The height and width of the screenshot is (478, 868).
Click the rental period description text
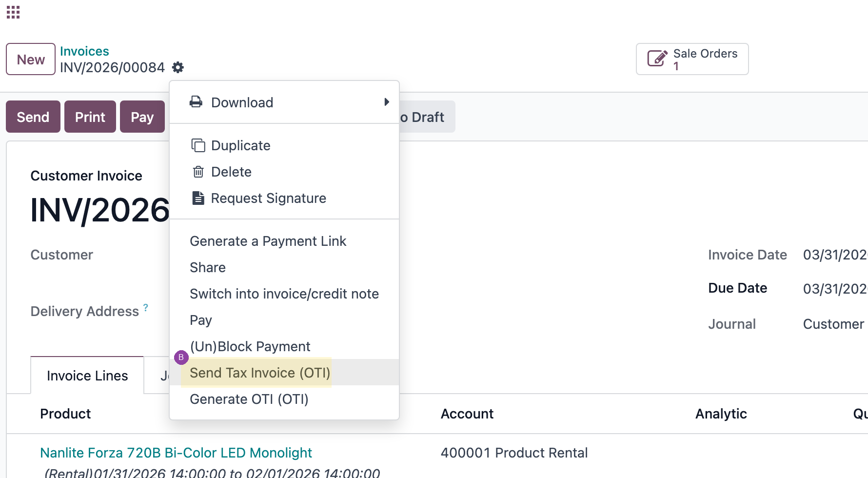[x=212, y=473]
